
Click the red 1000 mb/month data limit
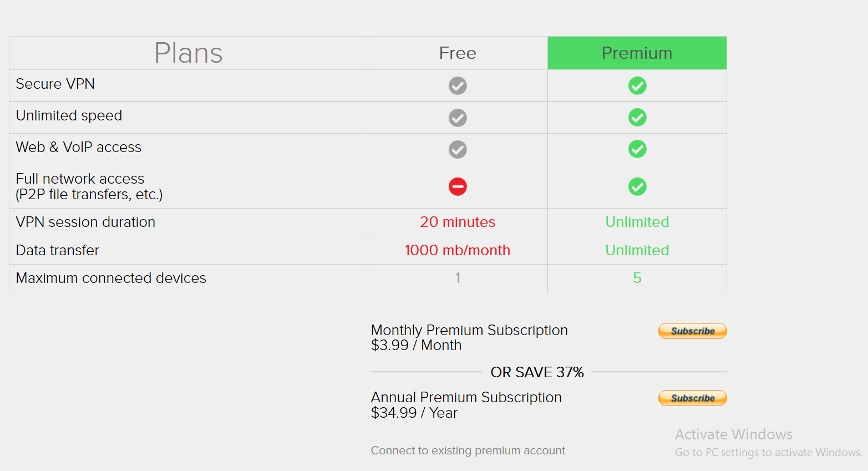tap(458, 250)
